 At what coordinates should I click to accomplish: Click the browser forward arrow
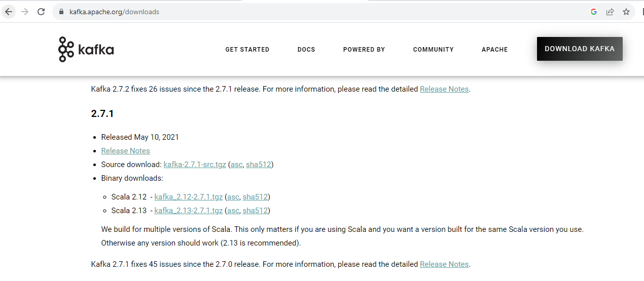[x=25, y=12]
